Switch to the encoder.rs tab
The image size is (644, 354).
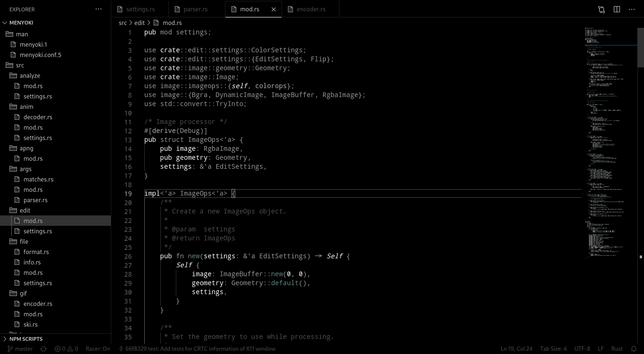(x=310, y=9)
